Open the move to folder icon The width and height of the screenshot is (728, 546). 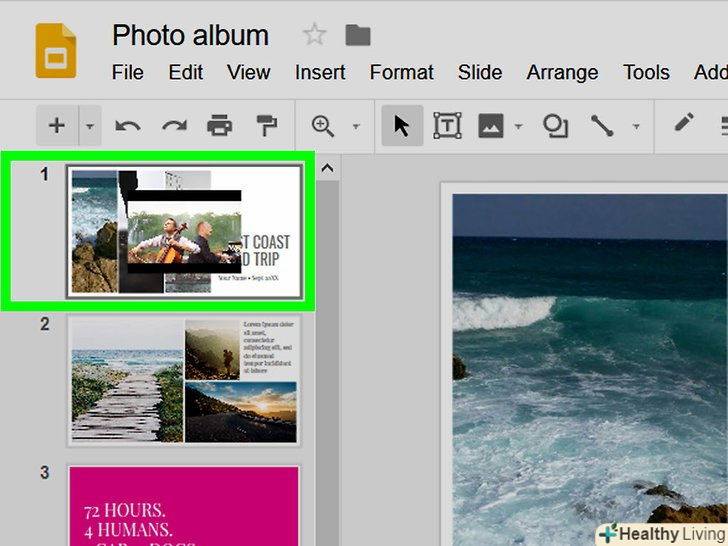(x=357, y=36)
